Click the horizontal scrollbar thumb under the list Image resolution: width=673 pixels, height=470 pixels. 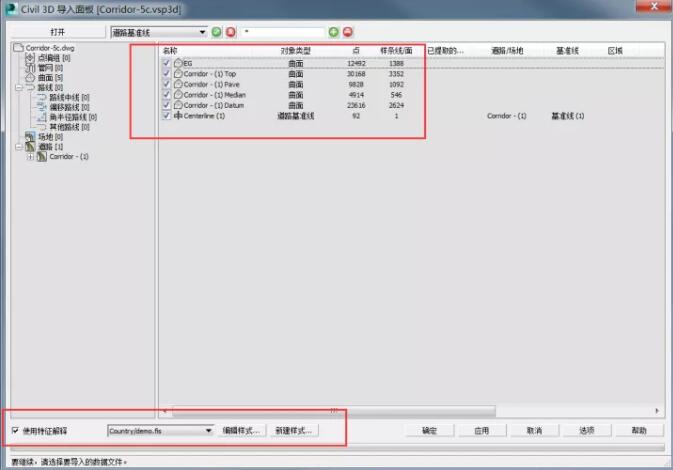pyautogui.click(x=333, y=411)
